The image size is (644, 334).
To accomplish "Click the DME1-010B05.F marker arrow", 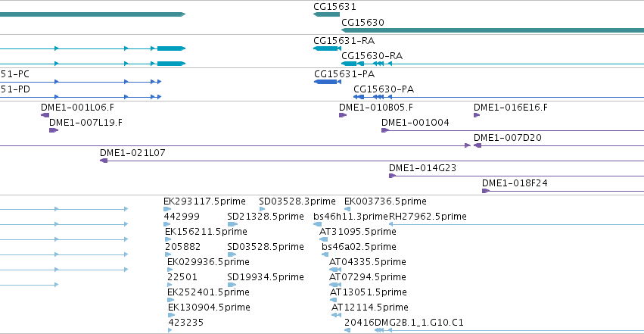I will pyautogui.click(x=343, y=115).
